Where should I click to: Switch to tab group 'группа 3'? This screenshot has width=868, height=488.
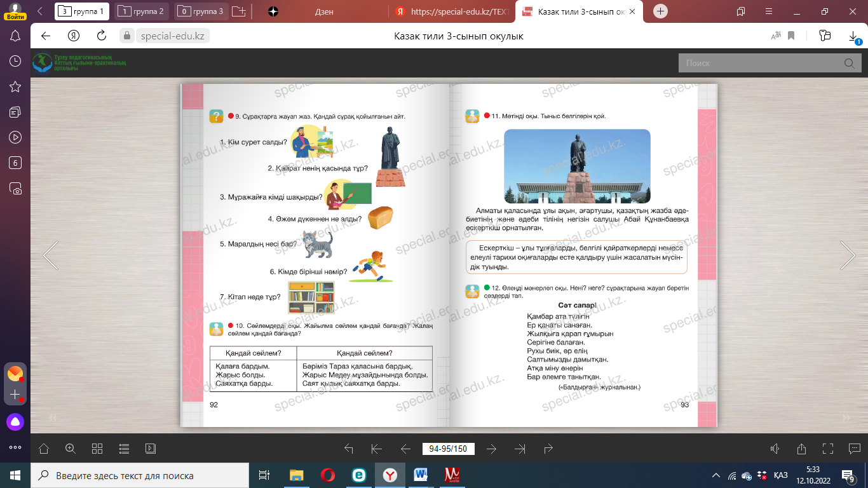coord(202,11)
